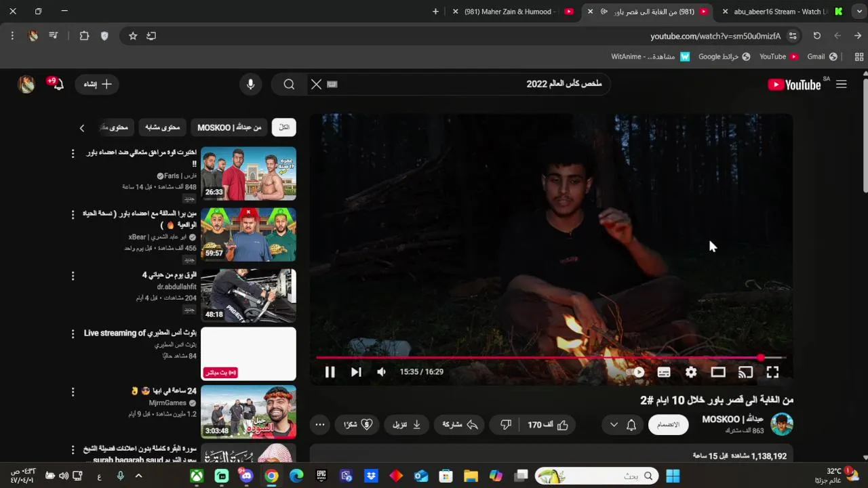Switch to abu_abeer16 Stream tab
The height and width of the screenshot is (488, 868).
pyautogui.click(x=781, y=12)
